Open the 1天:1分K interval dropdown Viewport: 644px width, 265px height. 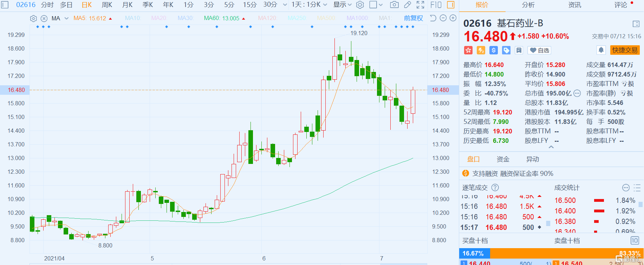point(309,5)
